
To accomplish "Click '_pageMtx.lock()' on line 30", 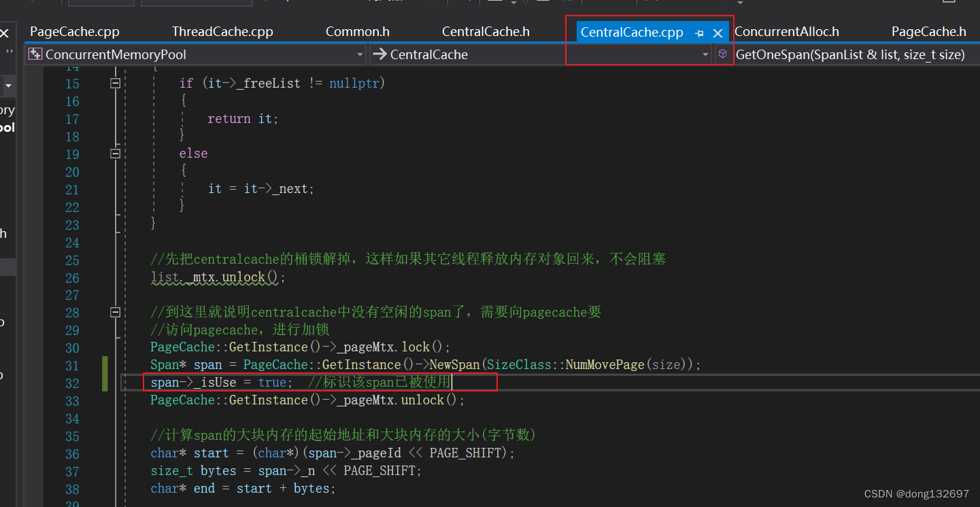I will point(390,348).
